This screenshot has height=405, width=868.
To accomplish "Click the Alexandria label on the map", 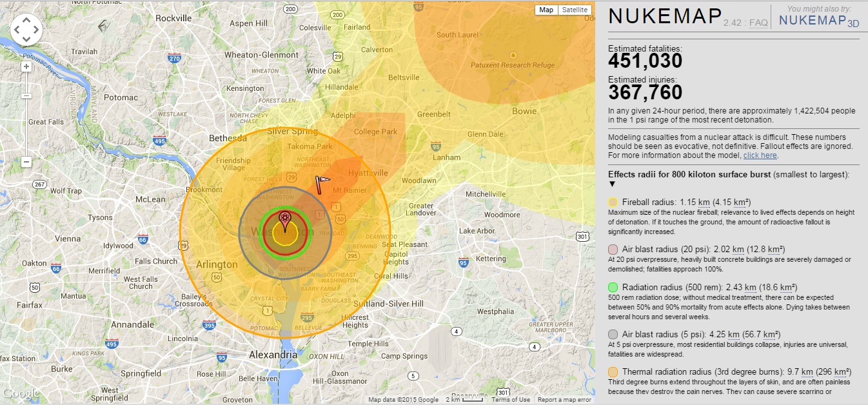I will pyautogui.click(x=273, y=355).
